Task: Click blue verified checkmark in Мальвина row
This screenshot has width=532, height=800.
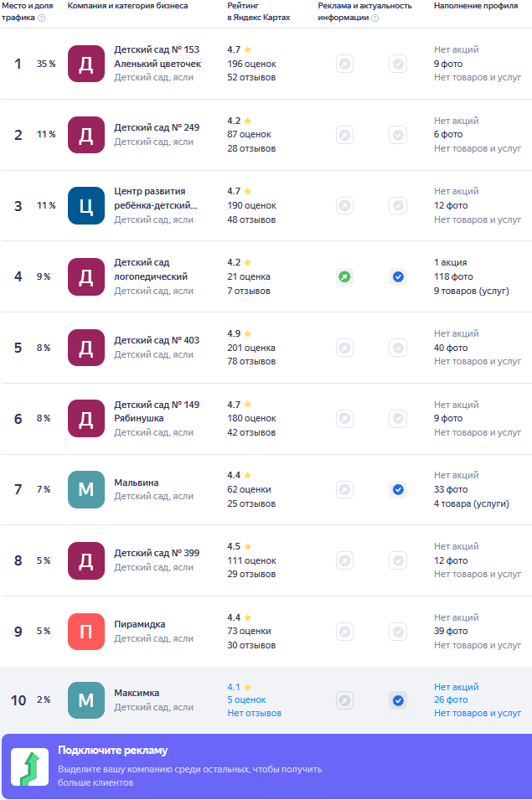Action: point(398,489)
